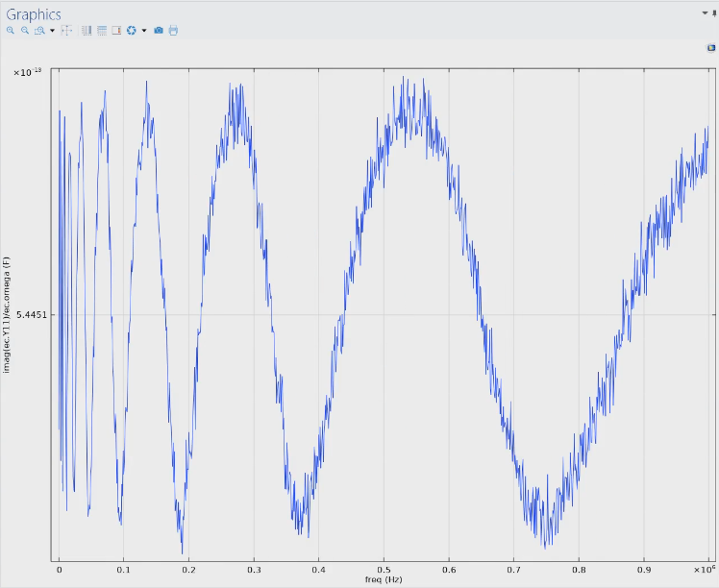
Task: Click the 5.4451 y-axis tick value
Action: coord(31,315)
